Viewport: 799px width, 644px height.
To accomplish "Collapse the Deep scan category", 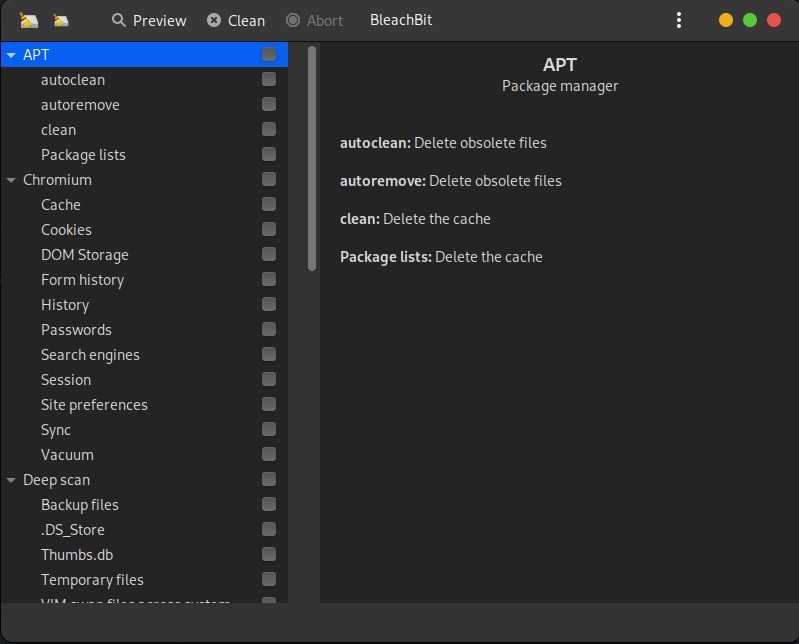I will [11, 480].
